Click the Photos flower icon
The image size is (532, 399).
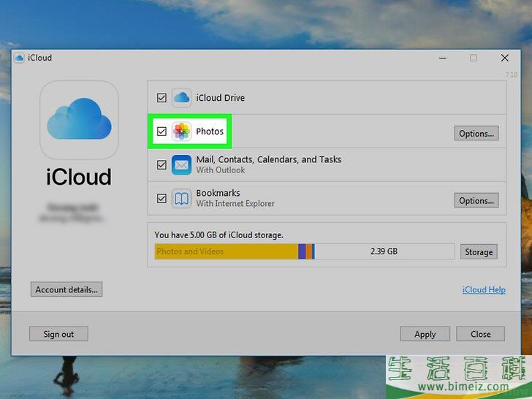(181, 132)
